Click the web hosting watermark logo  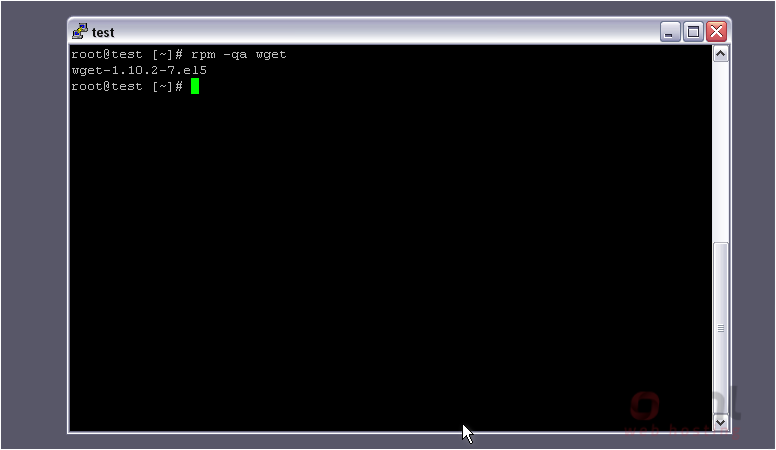pos(683,413)
